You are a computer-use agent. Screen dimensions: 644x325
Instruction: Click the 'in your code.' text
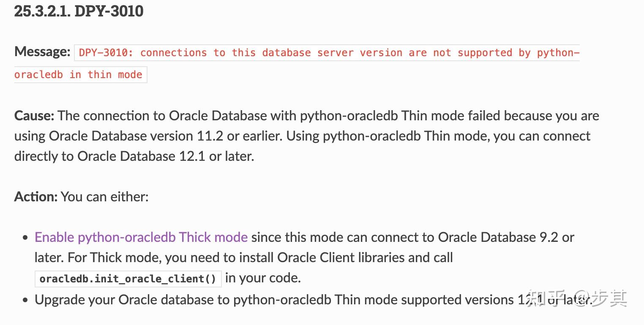click(263, 278)
